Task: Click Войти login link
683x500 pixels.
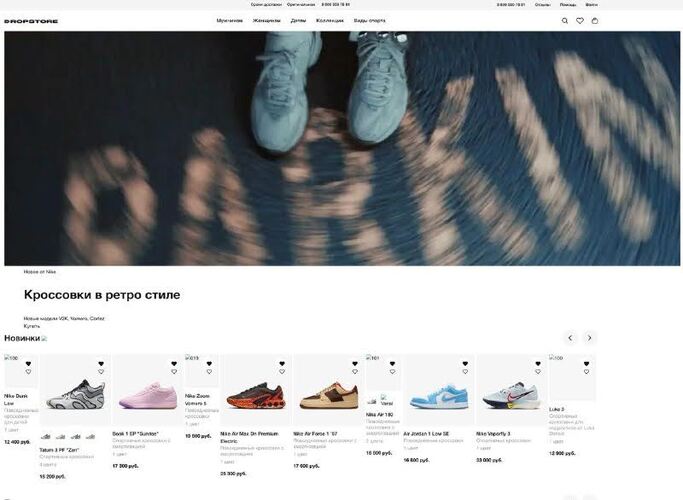Action: pos(592,5)
